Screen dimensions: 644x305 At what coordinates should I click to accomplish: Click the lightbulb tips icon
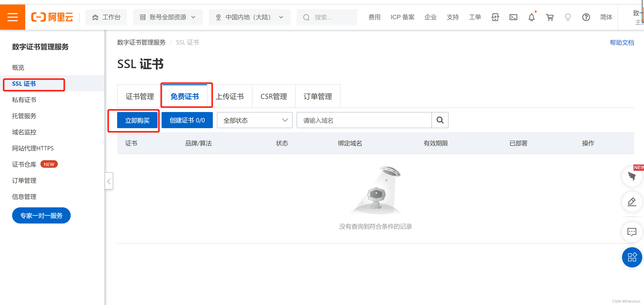coord(568,17)
